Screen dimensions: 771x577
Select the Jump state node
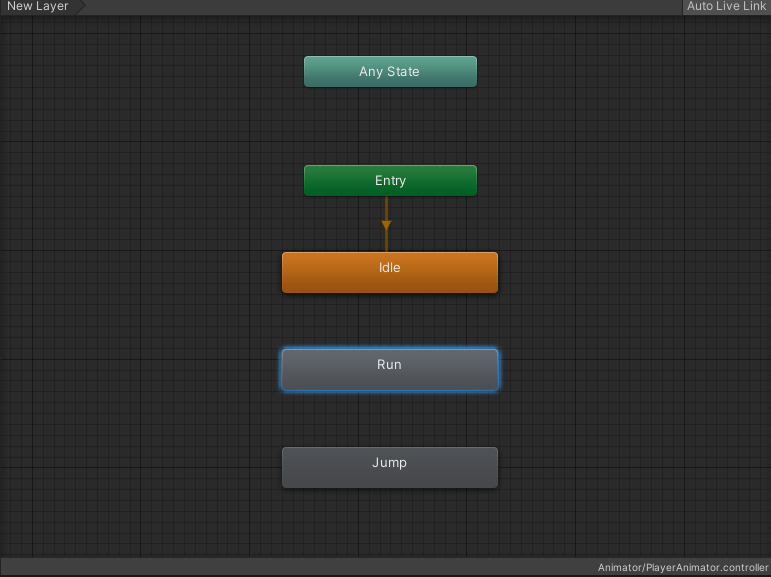(390, 467)
